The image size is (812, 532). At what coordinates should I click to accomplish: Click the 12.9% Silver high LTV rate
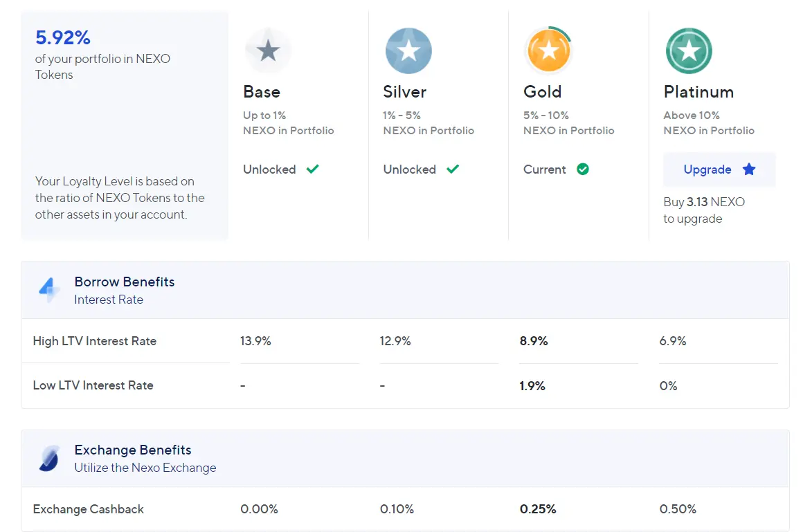[395, 341]
